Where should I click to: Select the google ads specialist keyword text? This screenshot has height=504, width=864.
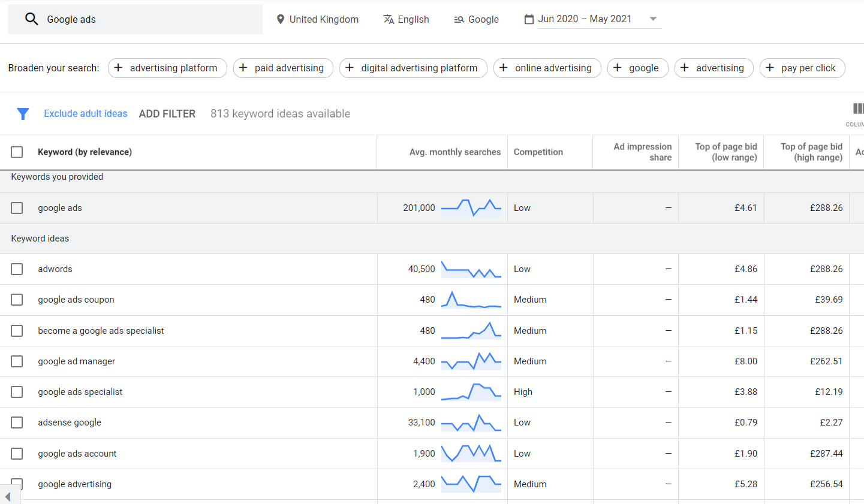coord(80,392)
